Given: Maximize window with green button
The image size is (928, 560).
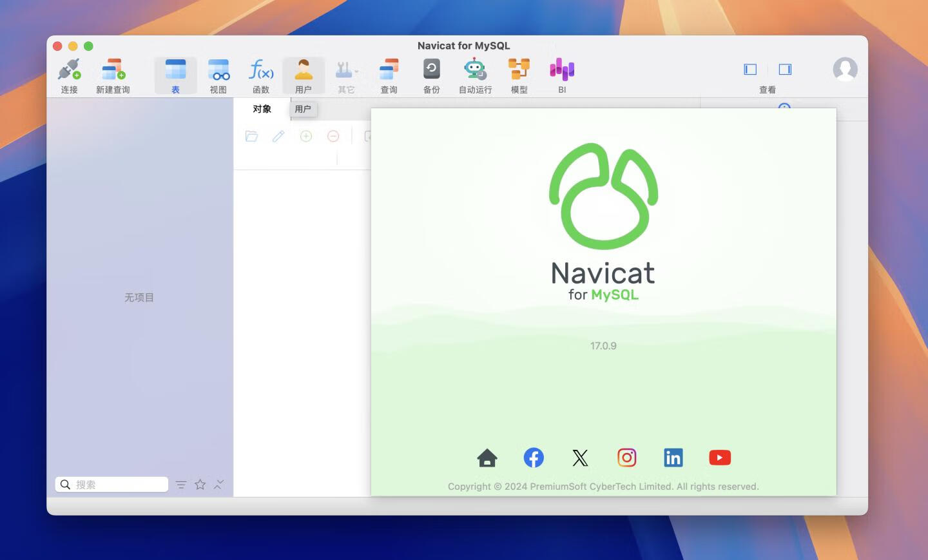Looking at the screenshot, I should pos(88,46).
